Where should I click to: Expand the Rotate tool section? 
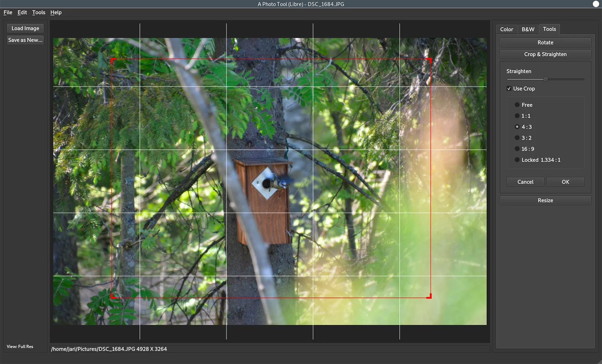[x=545, y=42]
